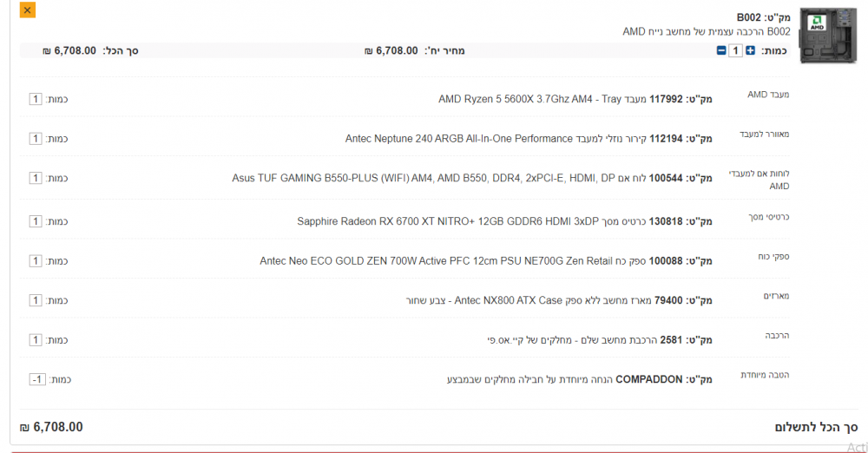Click the 'מארזים' category label
The width and height of the screenshot is (868, 453).
[x=776, y=296]
